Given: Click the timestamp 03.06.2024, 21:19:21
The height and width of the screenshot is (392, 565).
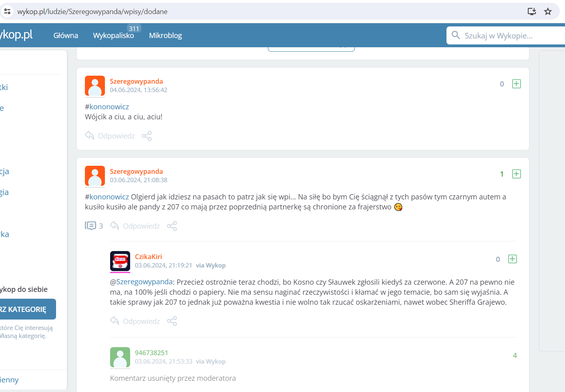Looking at the screenshot, I should click(163, 265).
